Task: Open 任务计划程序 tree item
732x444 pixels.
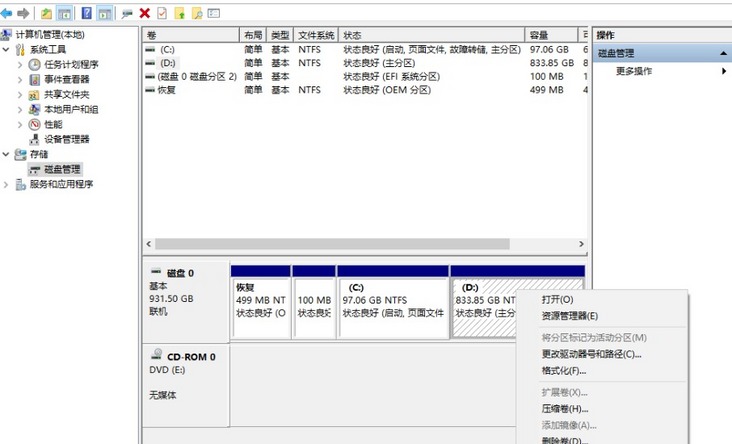Action: (71, 64)
